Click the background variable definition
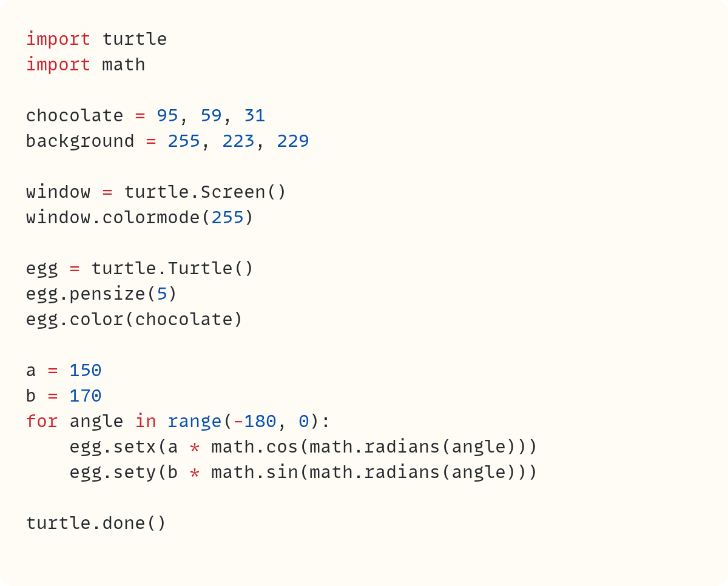Viewport: 728px width, 586px height. 79,141
